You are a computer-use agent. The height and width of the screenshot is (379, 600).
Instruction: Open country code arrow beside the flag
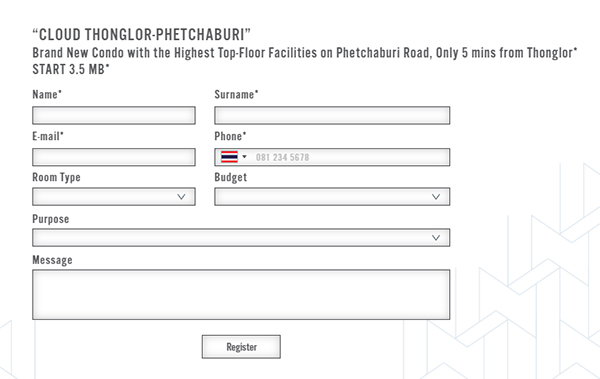pyautogui.click(x=244, y=157)
